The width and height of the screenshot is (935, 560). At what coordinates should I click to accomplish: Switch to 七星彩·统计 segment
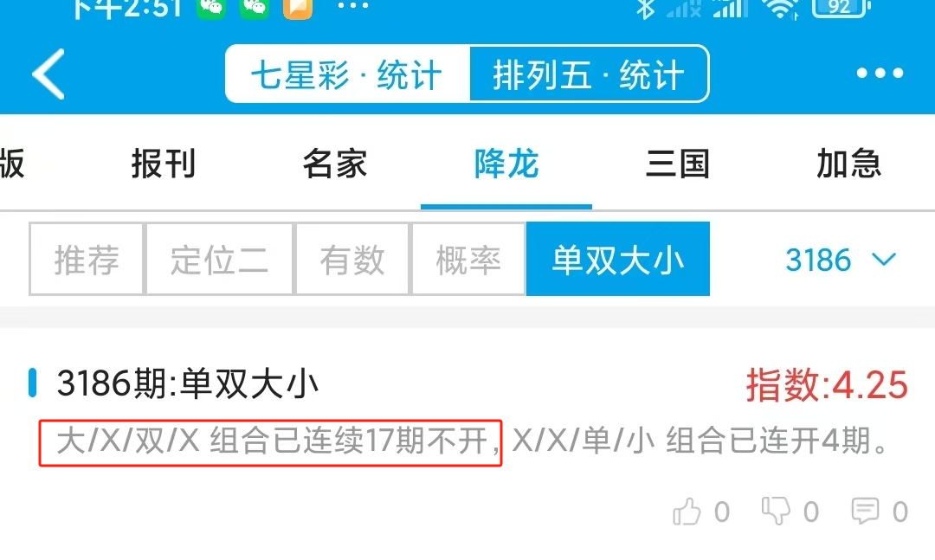click(348, 74)
